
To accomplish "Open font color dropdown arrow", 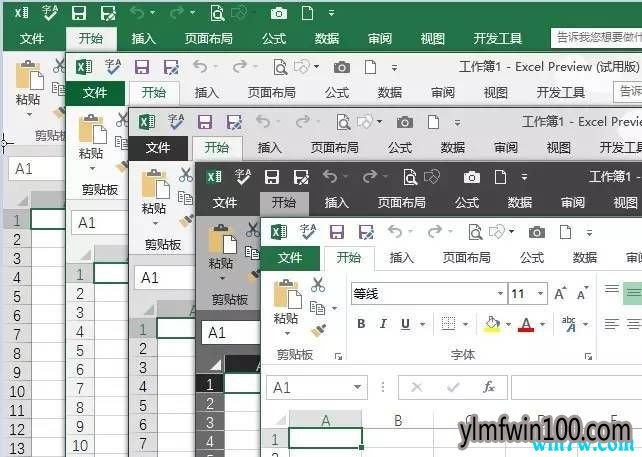I will pos(543,324).
